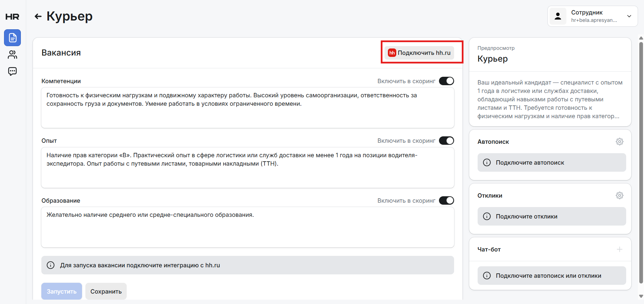
Task: Open the candidates people icon in sidebar
Action: coord(12,55)
